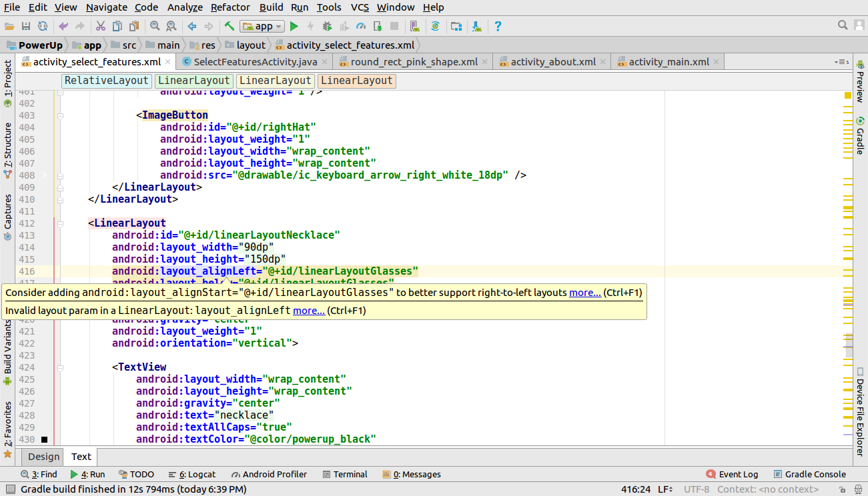Screen dimensions: 868x496
Task: Click the Find magnifier toolbar icon
Action: coord(155,26)
